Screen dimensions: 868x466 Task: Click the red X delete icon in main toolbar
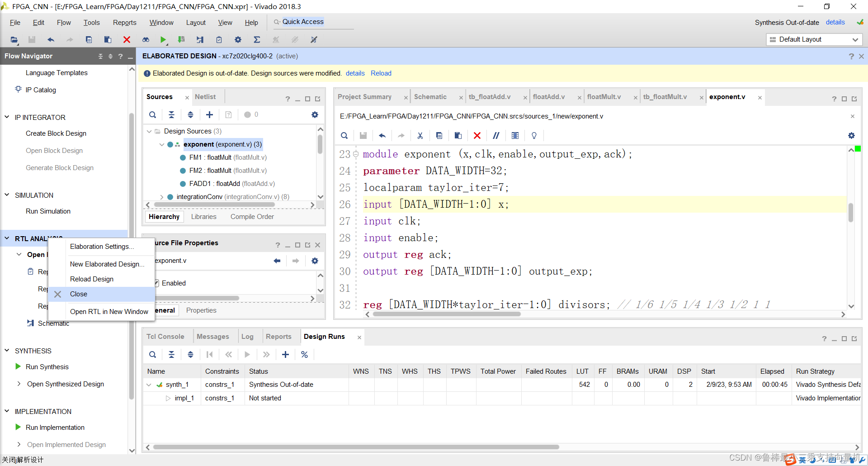[x=127, y=40]
